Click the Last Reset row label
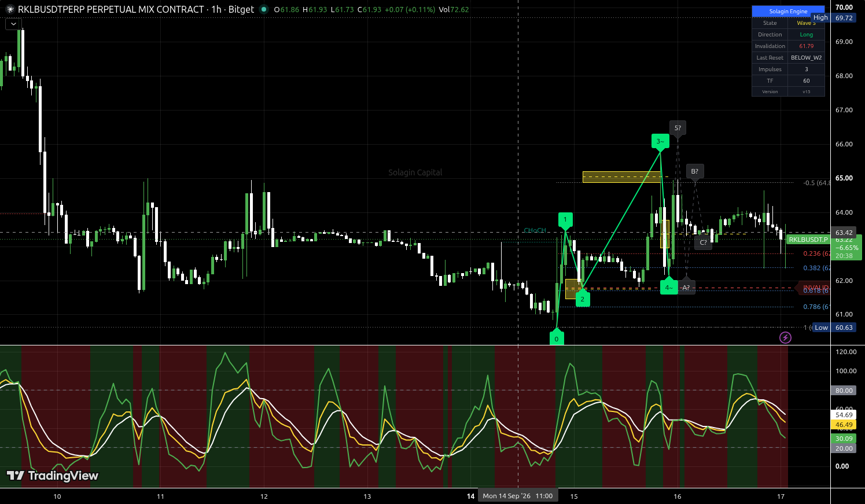865x504 pixels. 770,58
